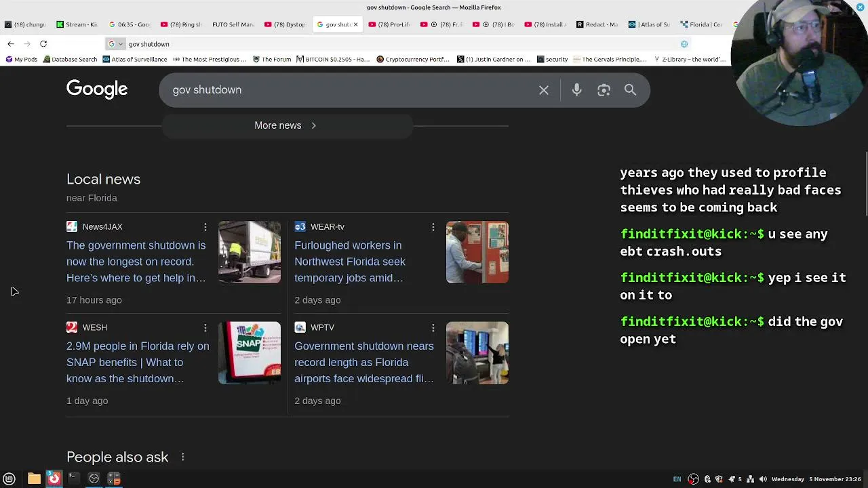Open the terminal from the taskbar

tap(73, 479)
